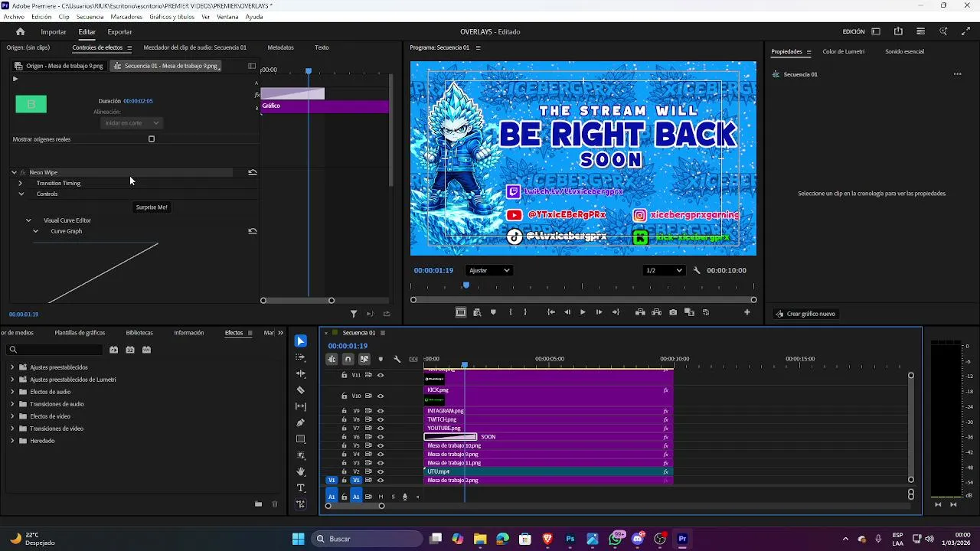This screenshot has width=980, height=551.
Task: Select the Ripple Edit tool
Action: pyautogui.click(x=301, y=373)
